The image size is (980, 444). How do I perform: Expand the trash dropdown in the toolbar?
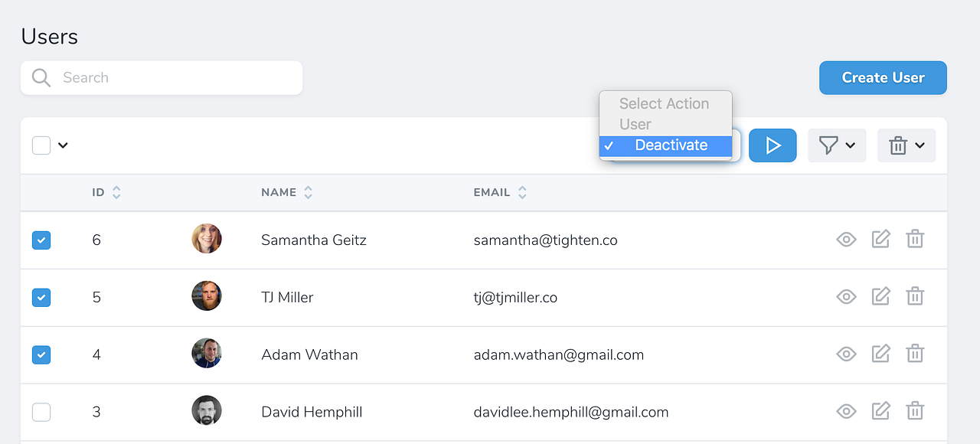click(906, 145)
